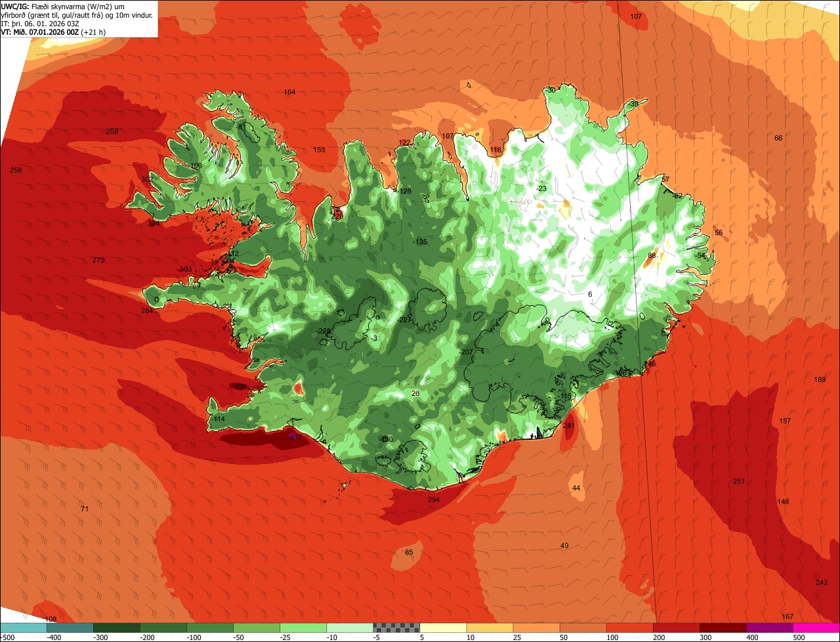
Task: Click the value 153 in Húnaflói bay
Action: coord(319,150)
